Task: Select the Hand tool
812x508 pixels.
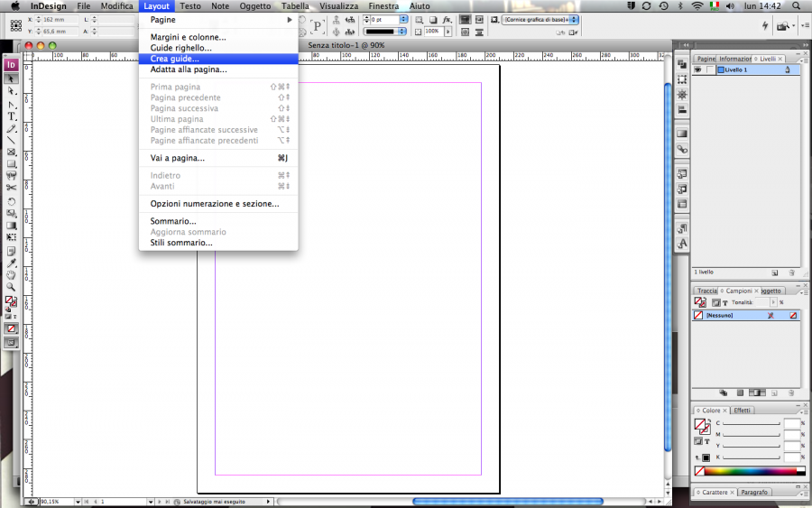Action: pos(12,275)
